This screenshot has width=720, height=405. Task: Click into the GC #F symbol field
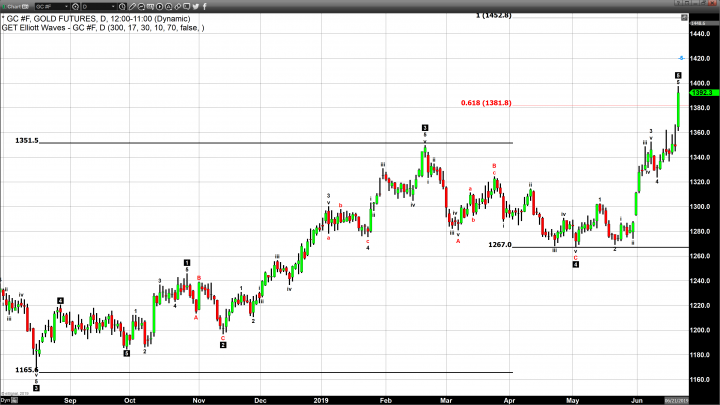click(x=49, y=6)
